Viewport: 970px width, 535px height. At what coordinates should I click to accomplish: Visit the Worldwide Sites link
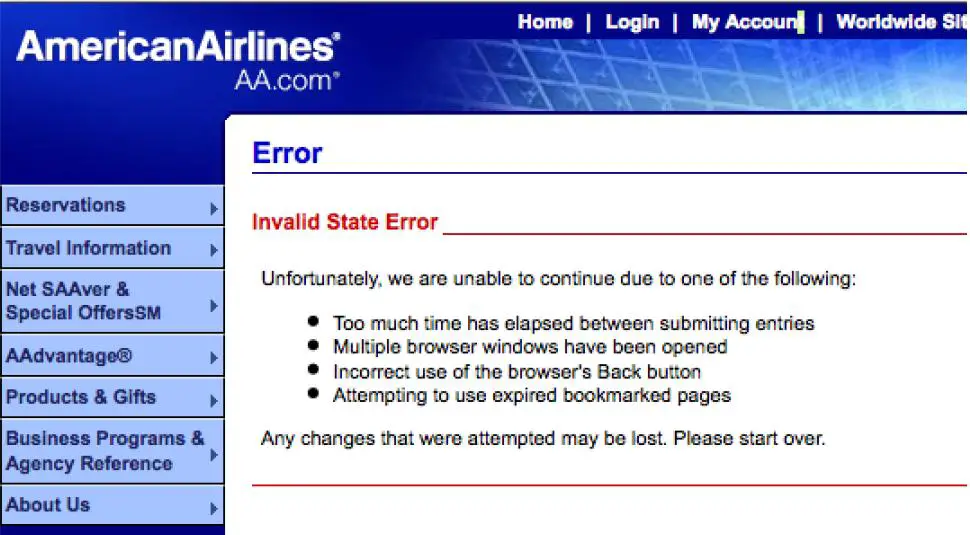(x=902, y=22)
